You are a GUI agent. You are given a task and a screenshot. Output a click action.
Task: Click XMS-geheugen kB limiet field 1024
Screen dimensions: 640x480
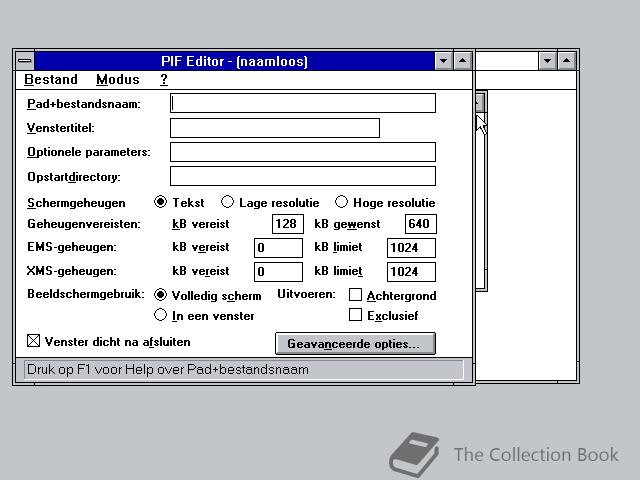pyautogui.click(x=411, y=272)
